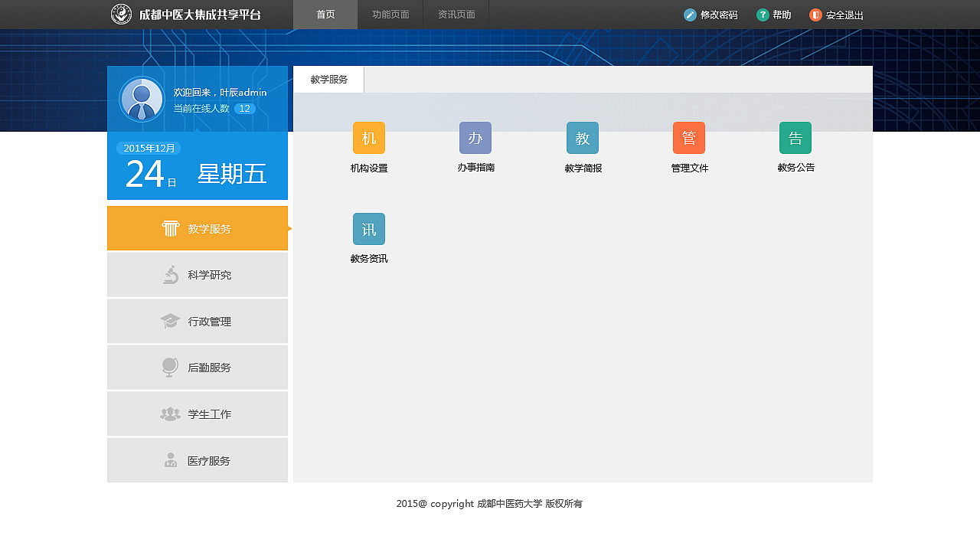Image resolution: width=980 pixels, height=536 pixels.
Task: Open 教务资讯 (academic news) icon
Action: point(368,228)
